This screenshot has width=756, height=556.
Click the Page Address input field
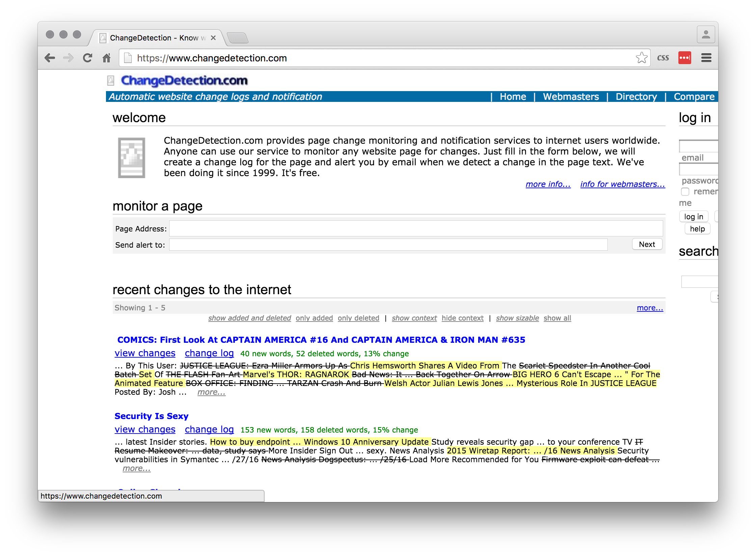[416, 228]
